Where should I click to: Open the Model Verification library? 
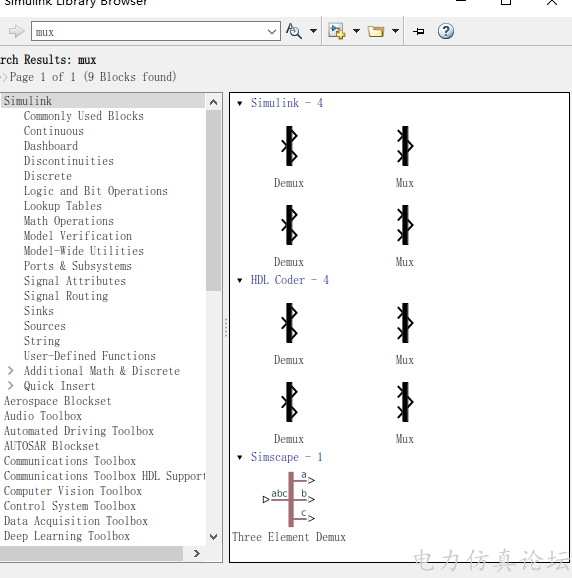pos(78,236)
